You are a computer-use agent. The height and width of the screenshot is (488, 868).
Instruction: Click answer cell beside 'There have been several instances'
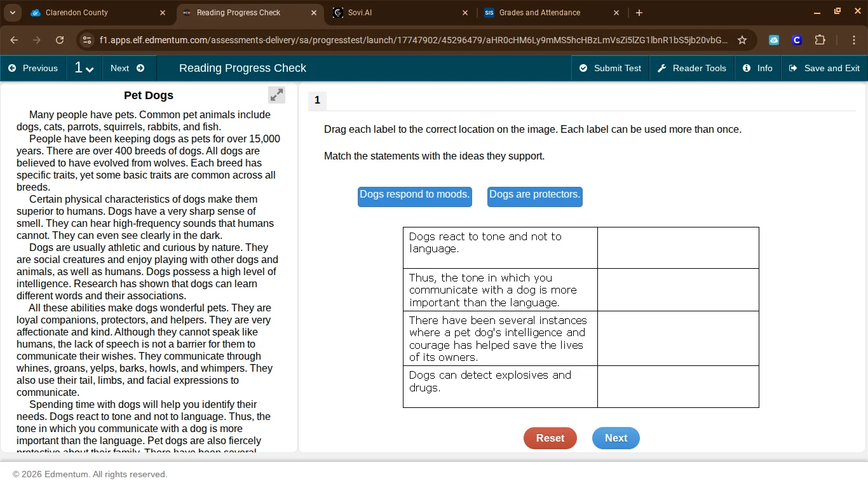(x=678, y=339)
